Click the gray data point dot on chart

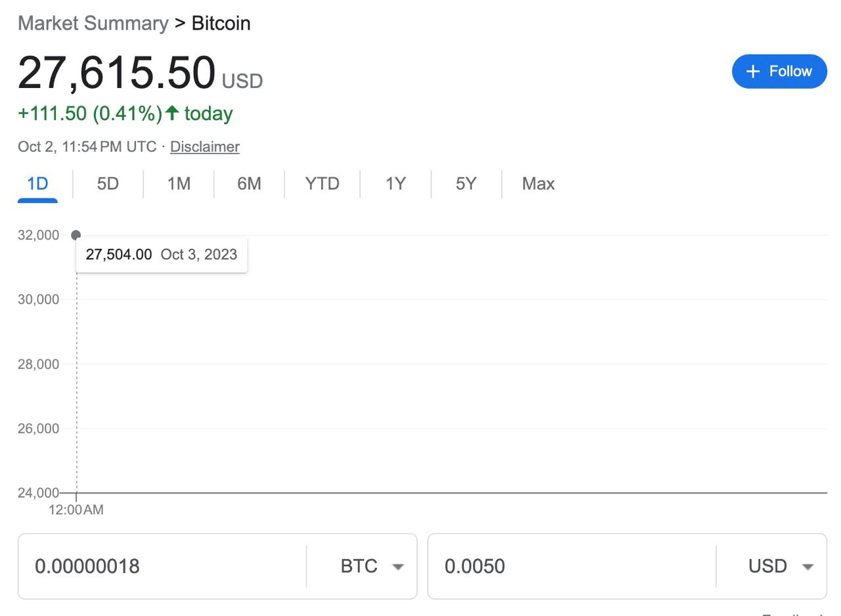pos(76,235)
